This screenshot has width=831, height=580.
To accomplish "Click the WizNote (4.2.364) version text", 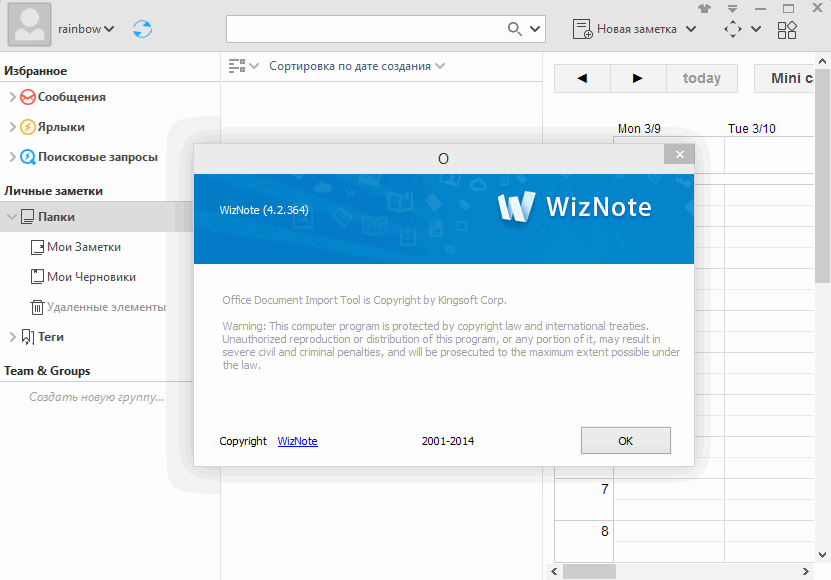I will (x=264, y=210).
